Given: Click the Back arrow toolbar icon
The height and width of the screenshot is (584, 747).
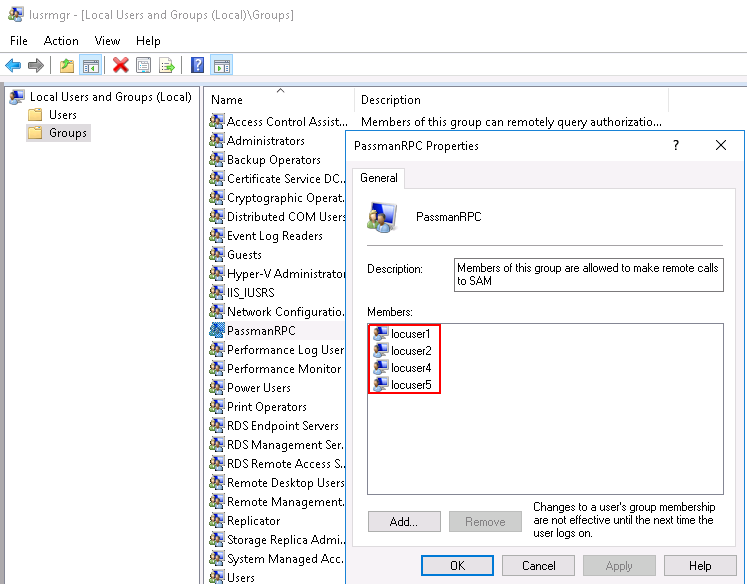Looking at the screenshot, I should click(13, 65).
